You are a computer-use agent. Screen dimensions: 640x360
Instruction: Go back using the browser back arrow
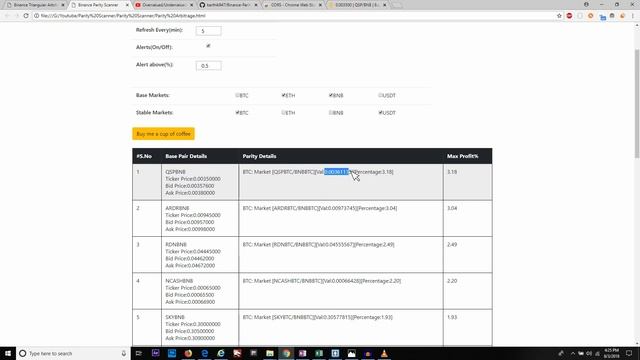pyautogui.click(x=7, y=16)
